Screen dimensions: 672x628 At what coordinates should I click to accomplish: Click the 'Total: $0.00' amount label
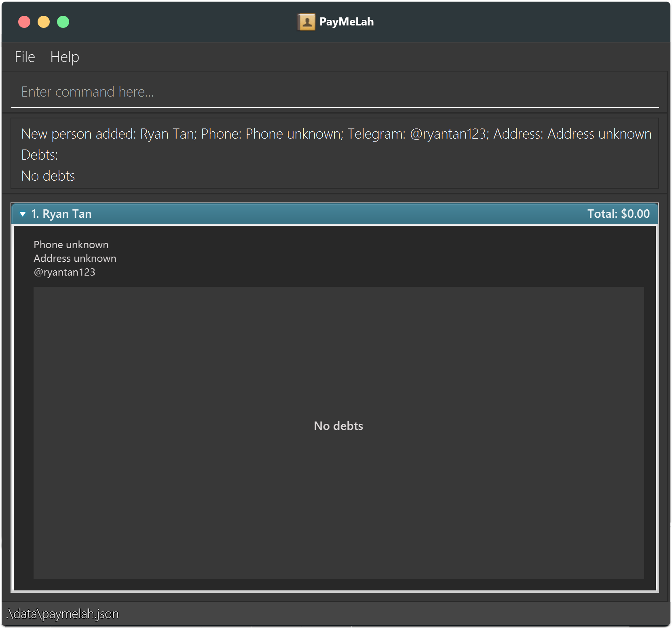pos(618,214)
